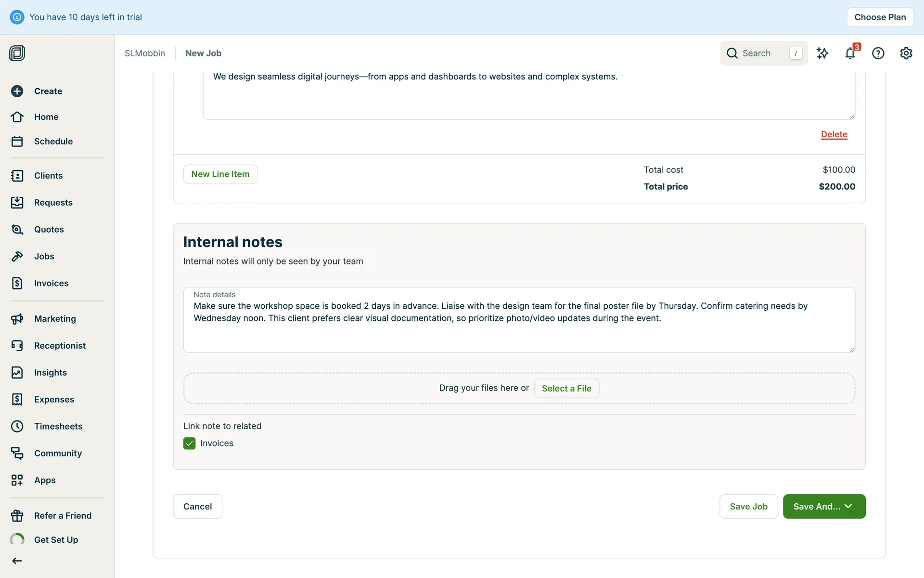Expand the Save And... dropdown arrow

click(x=848, y=506)
